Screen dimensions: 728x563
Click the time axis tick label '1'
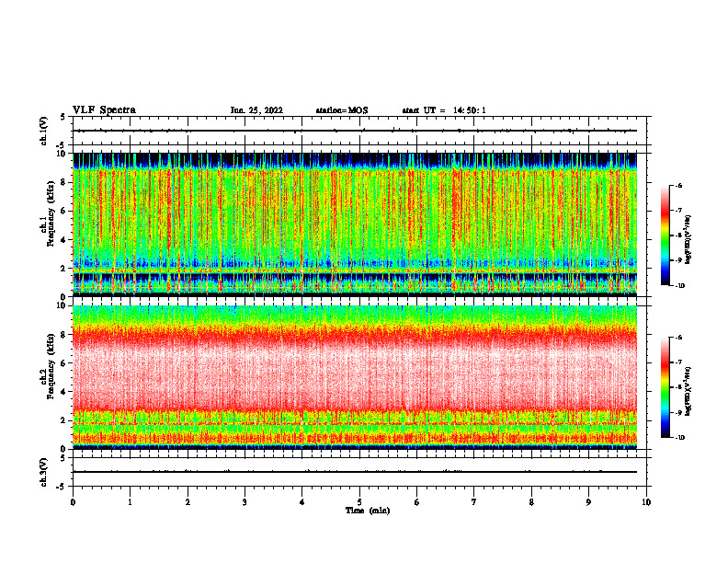point(130,502)
